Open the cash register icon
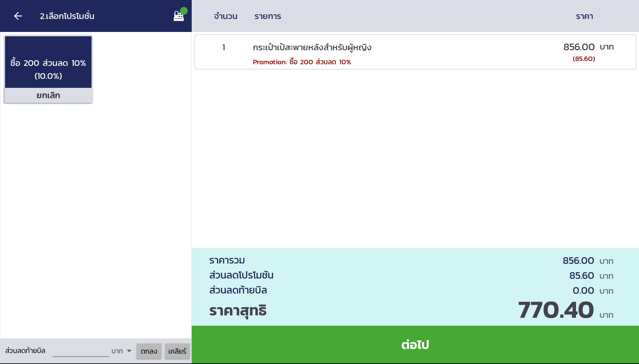 tap(179, 17)
